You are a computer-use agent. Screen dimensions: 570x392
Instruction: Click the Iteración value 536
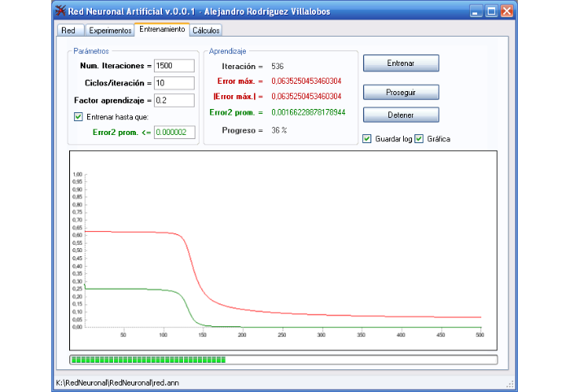pos(278,67)
